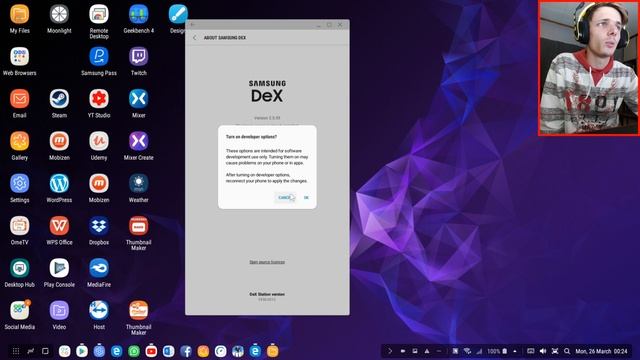The image size is (640, 360).
Task: Open Wi-Fi status in system tray
Action: (x=467, y=351)
